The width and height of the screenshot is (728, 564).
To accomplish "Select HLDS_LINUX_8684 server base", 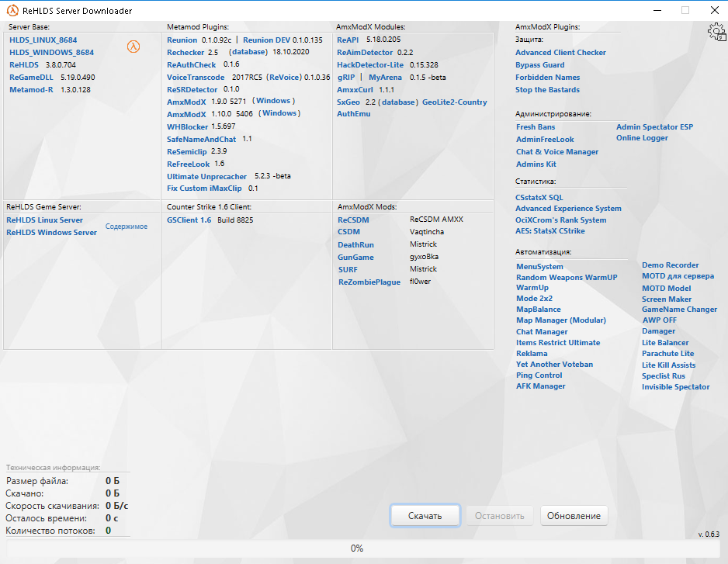I will coord(43,40).
